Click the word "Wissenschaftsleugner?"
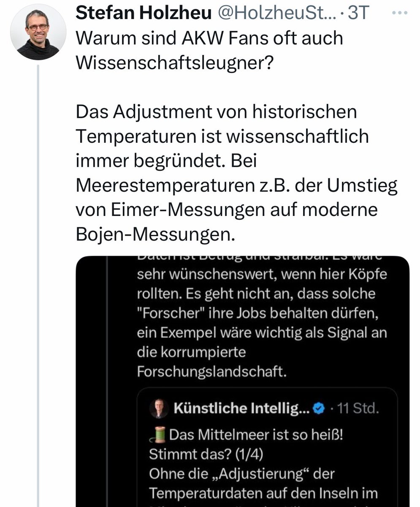Viewport: 420px width, 507px height. point(175,63)
